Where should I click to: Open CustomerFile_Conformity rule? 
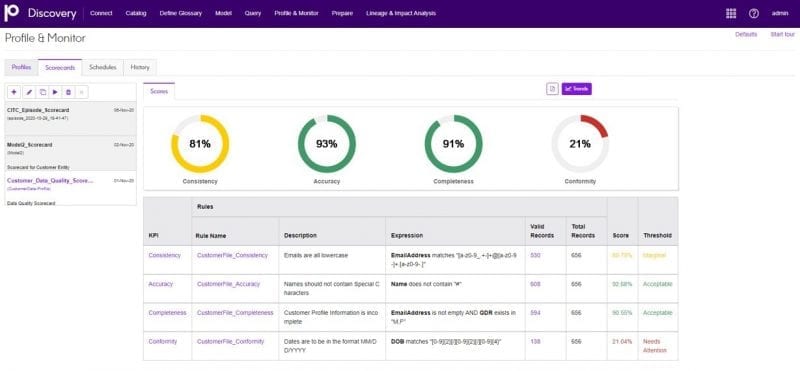pos(231,341)
